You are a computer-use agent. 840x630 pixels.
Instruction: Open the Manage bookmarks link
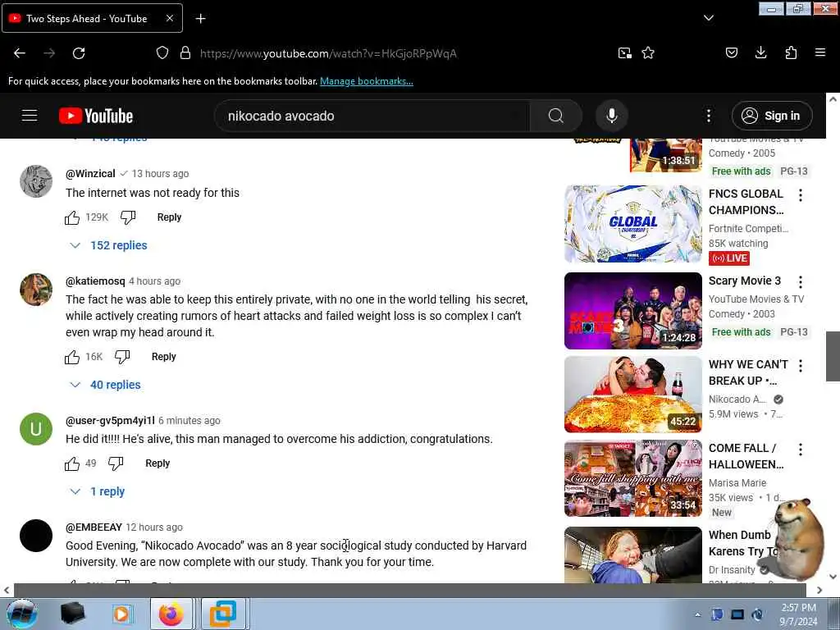(x=367, y=81)
